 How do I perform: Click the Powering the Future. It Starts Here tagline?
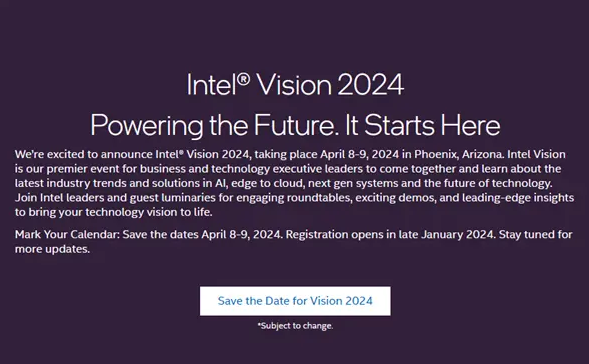pyautogui.click(x=295, y=125)
